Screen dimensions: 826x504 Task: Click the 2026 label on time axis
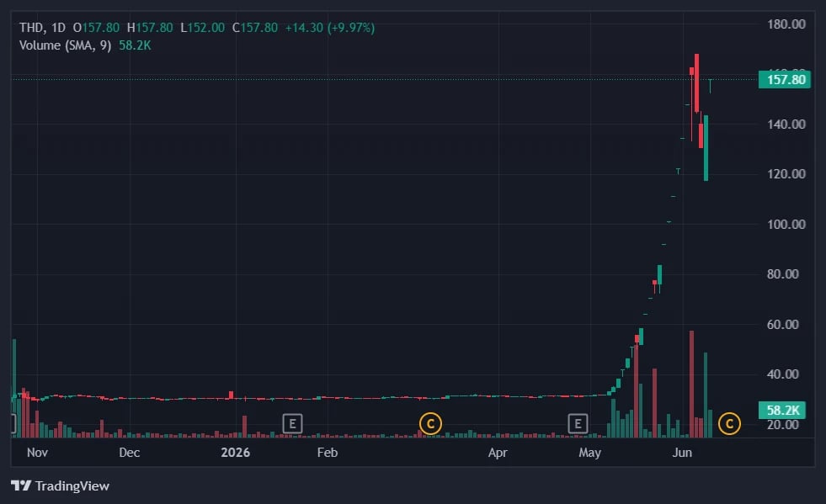[236, 453]
